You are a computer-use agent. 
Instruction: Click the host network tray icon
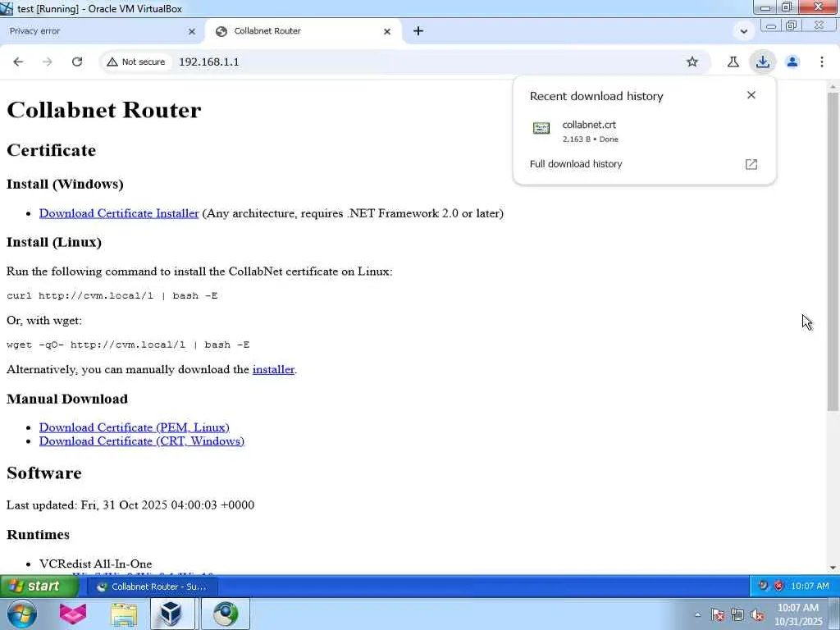click(737, 614)
